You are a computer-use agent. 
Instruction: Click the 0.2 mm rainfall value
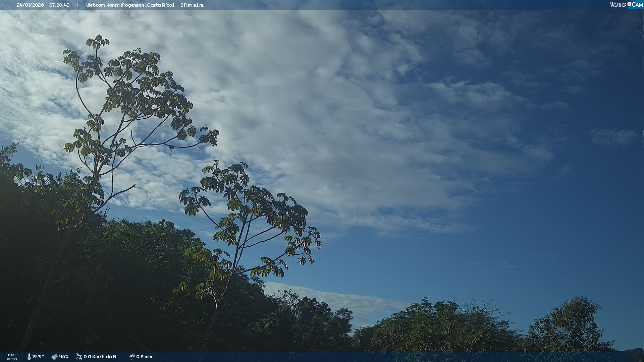pos(144,357)
